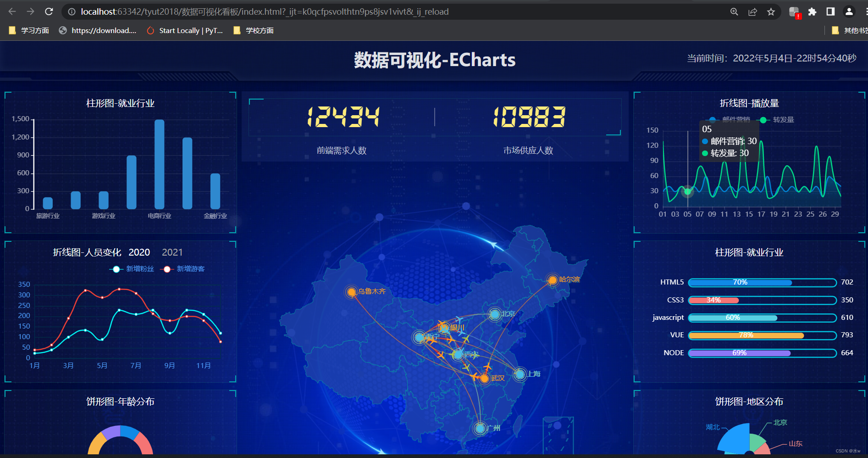Toggle the 新增粉丝 legend series

132,269
